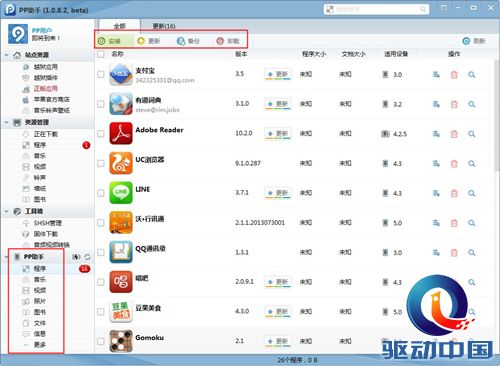Image resolution: width=500 pixels, height=366 pixels.
Task: Click the PP助手 user avatar logo
Action: coord(18,34)
